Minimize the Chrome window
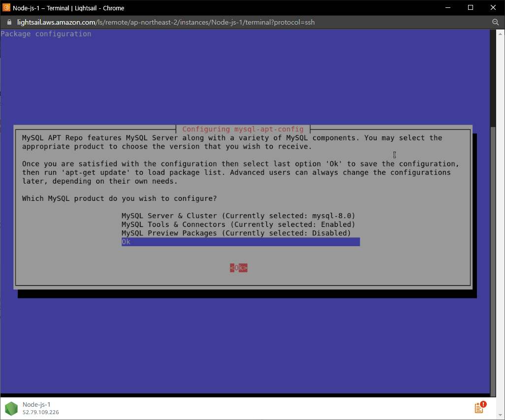505x420 pixels. 448,8
